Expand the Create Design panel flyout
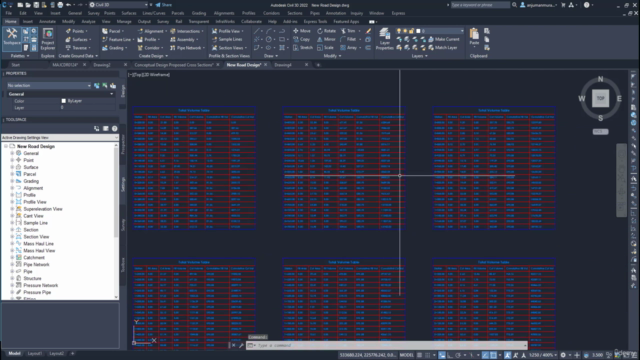 (x=153, y=56)
